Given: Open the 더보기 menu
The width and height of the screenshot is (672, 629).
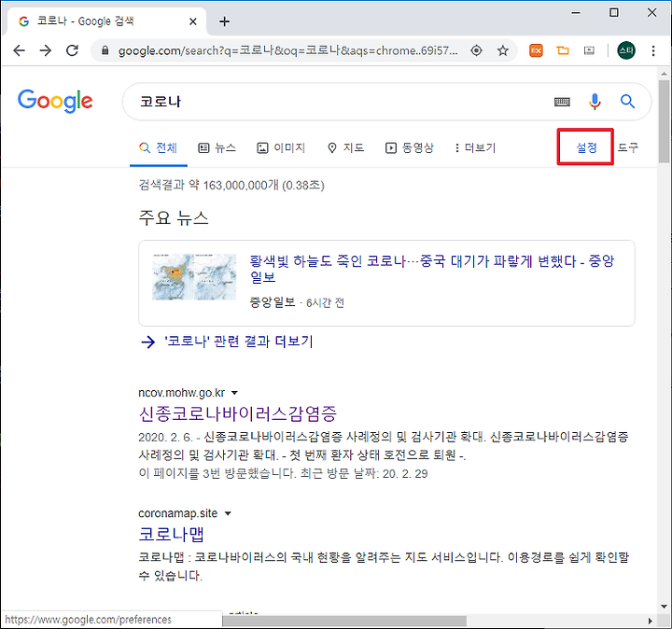Looking at the screenshot, I should 475,147.
